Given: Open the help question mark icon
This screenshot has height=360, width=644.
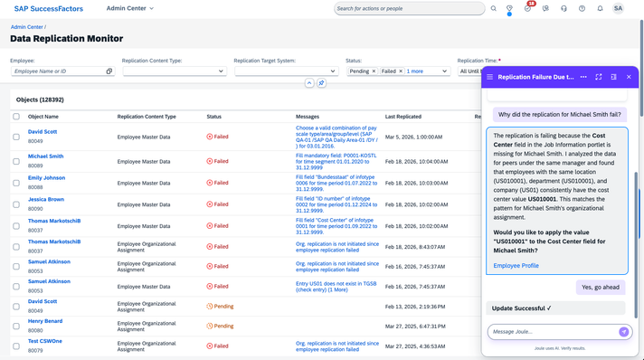Looking at the screenshot, I should [582, 8].
